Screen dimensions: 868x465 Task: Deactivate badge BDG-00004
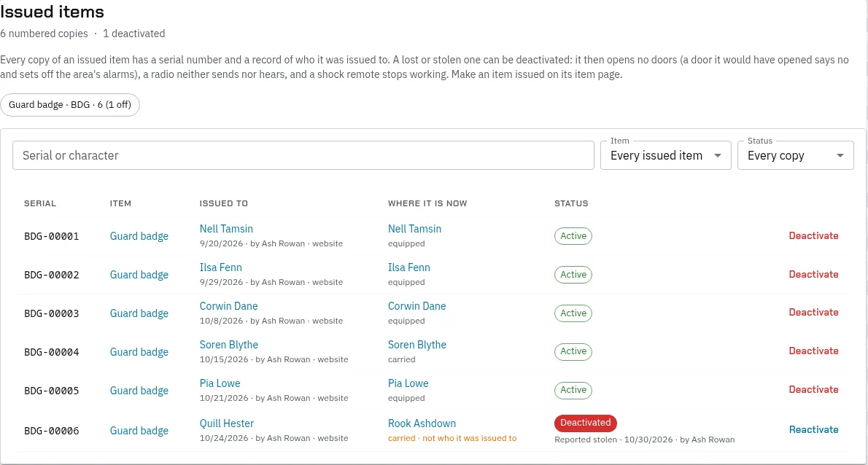813,351
